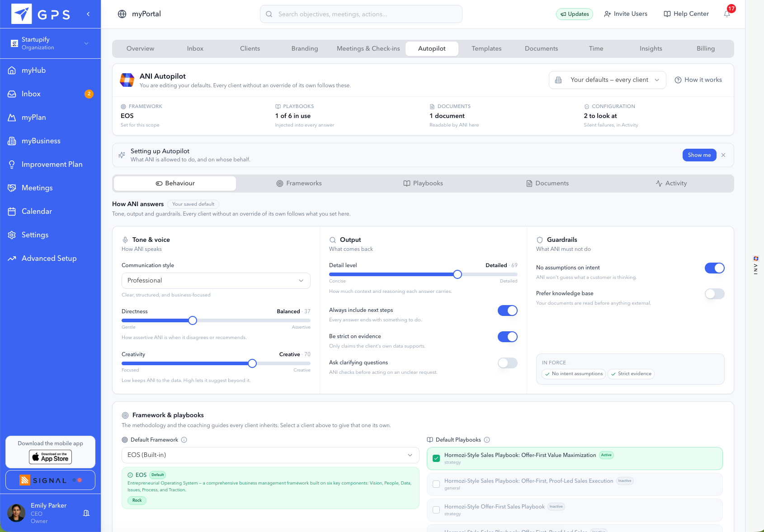
Task: Open the Activity sub-tab
Action: 671,184
